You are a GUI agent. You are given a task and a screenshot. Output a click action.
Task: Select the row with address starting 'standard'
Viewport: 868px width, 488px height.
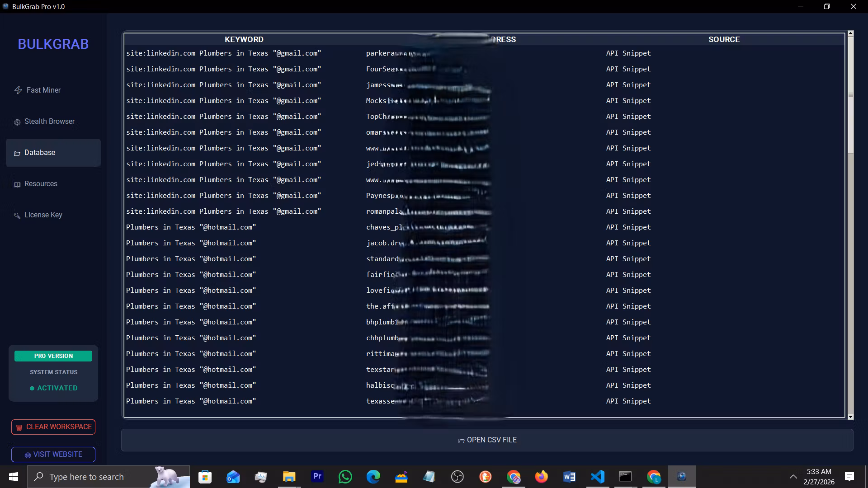click(484, 259)
